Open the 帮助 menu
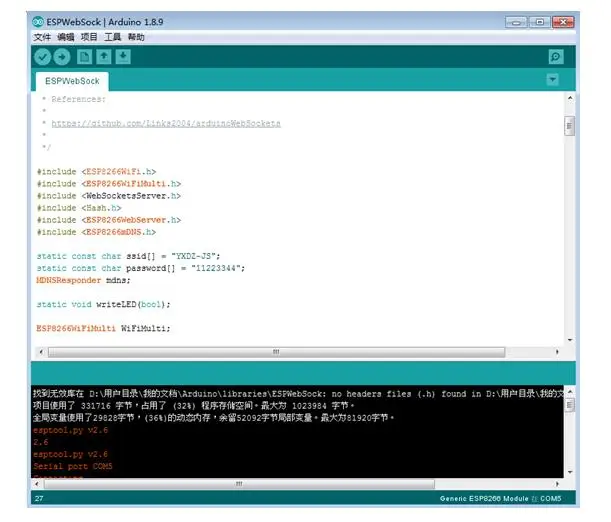611x522 pixels. [136, 37]
